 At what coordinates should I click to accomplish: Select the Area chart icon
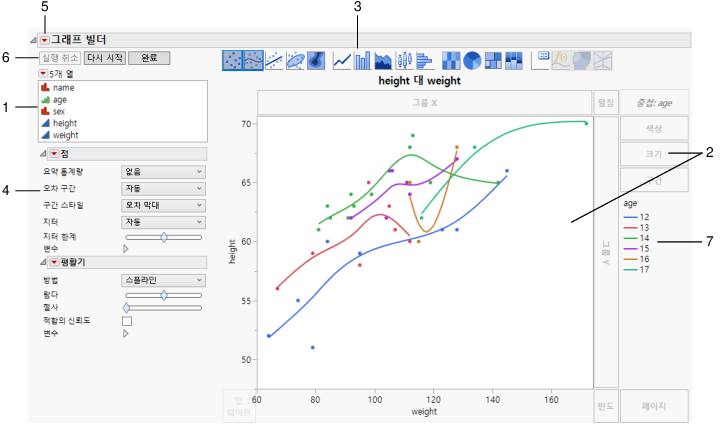(x=383, y=60)
